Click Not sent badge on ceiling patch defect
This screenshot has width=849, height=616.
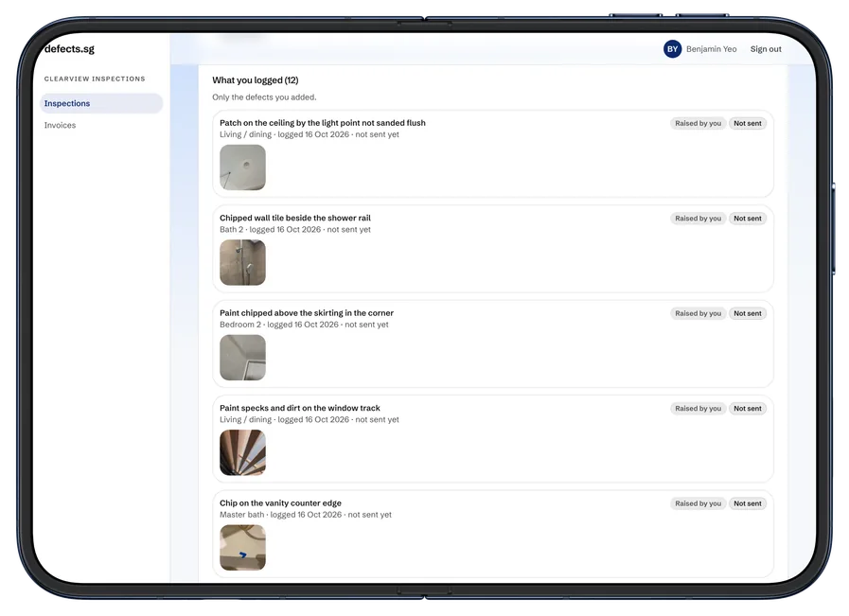747,123
